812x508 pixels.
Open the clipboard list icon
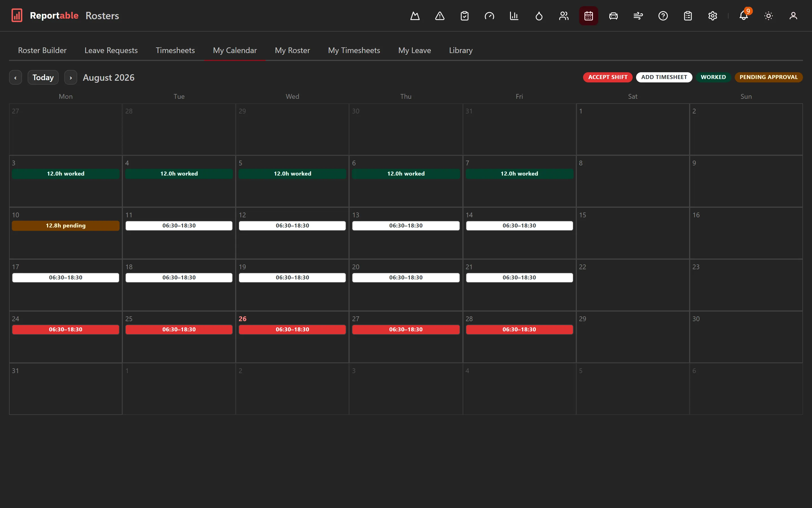pyautogui.click(x=688, y=16)
